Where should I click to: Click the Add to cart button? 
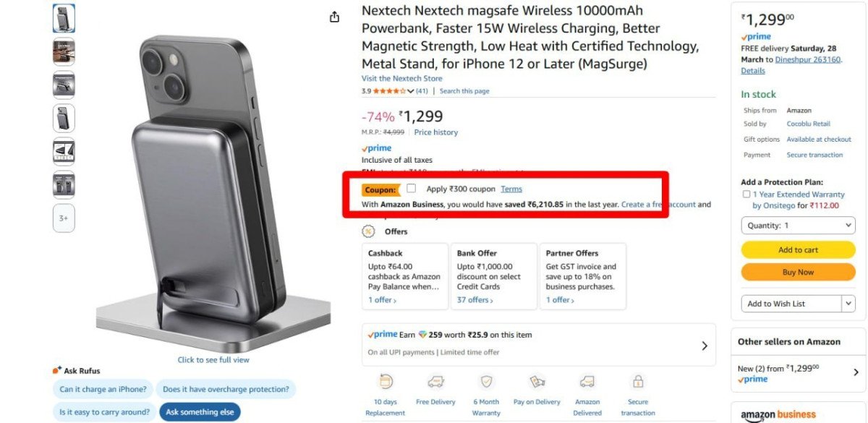click(798, 250)
